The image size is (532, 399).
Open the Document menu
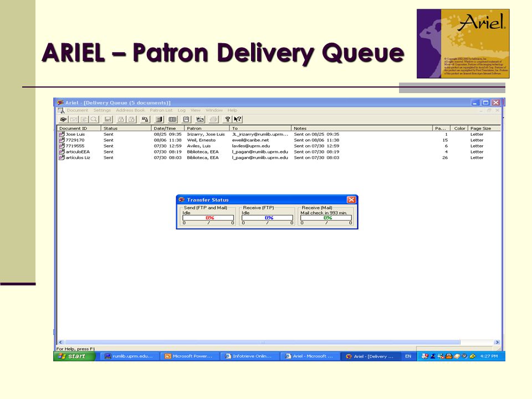[x=78, y=110]
